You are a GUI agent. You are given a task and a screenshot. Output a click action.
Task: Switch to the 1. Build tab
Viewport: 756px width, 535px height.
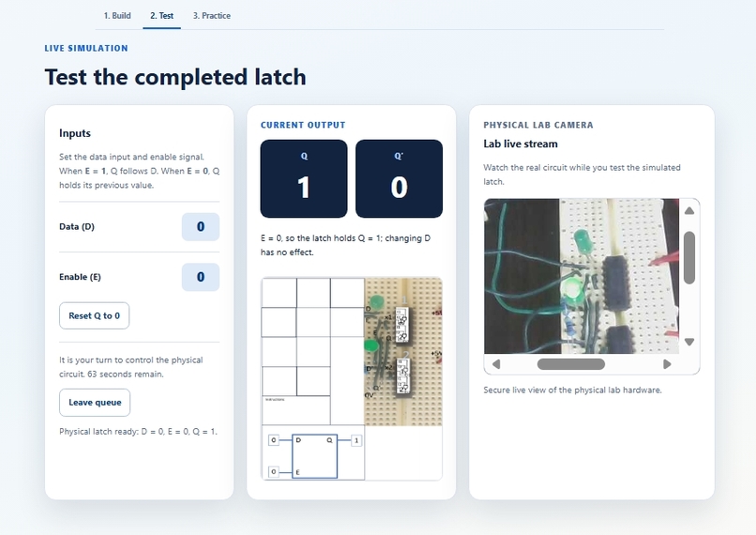tap(117, 15)
